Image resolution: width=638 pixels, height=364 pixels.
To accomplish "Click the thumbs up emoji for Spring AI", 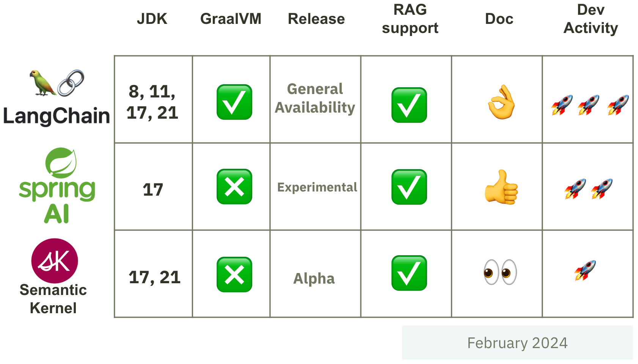I will click(501, 187).
